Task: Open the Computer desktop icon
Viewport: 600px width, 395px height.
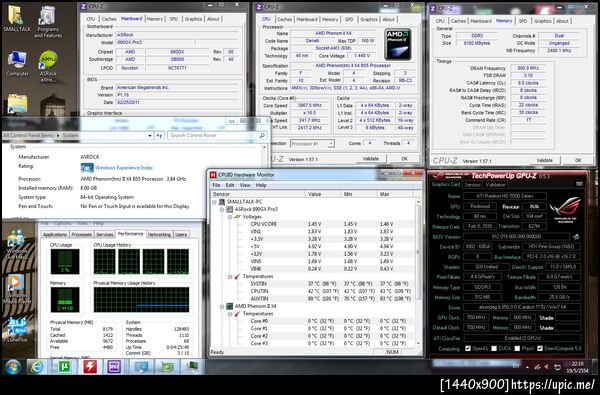Action: click(x=17, y=64)
